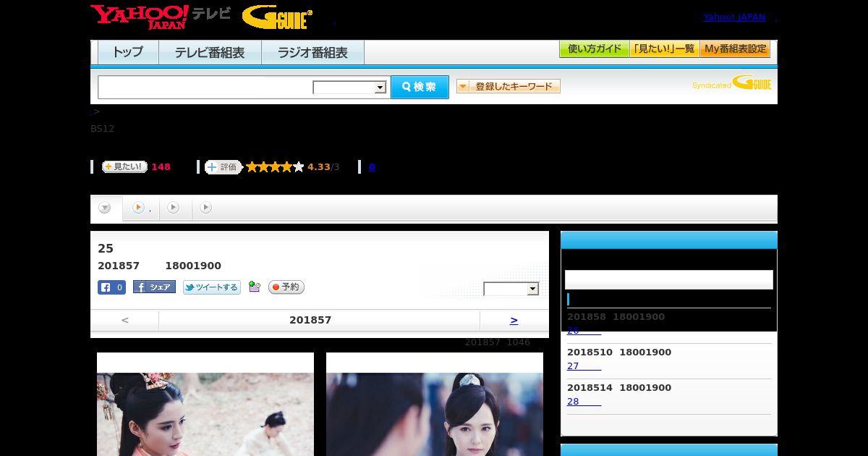Open episode 26 link in sidebar
The image size is (868, 456).
[x=584, y=331]
